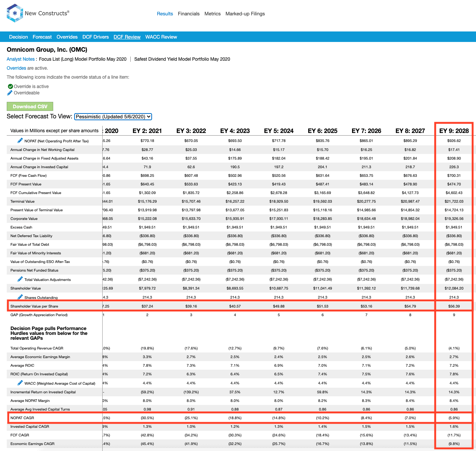476x451 pixels.
Task: Click the pencil icon beside NOPAT row
Action: 20,140
